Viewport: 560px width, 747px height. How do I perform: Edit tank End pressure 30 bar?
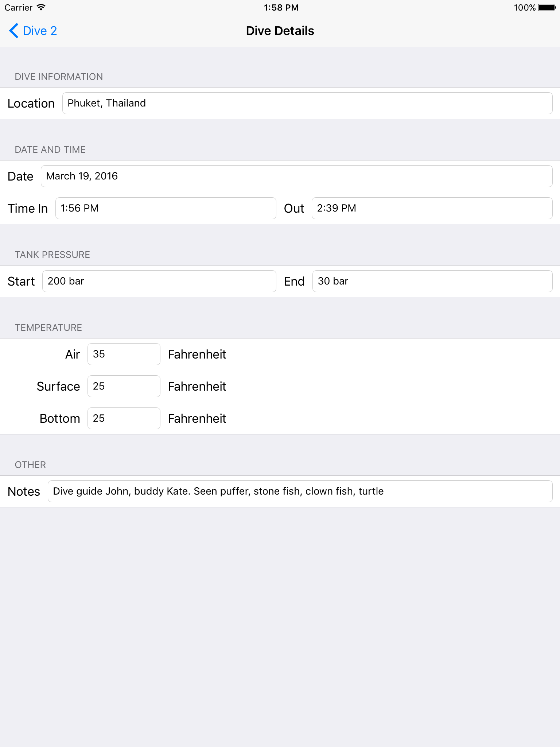click(x=432, y=281)
